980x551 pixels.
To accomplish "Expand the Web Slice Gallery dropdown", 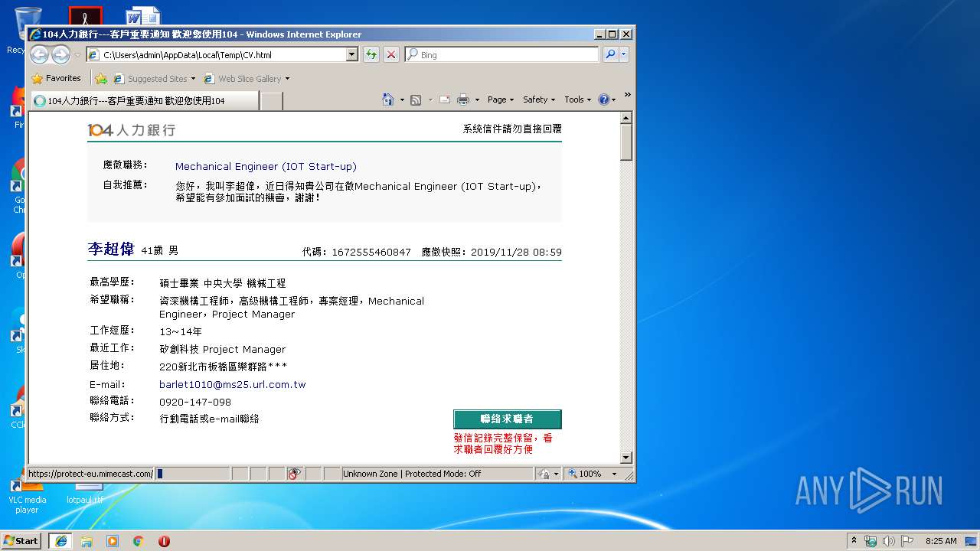I will coord(287,79).
